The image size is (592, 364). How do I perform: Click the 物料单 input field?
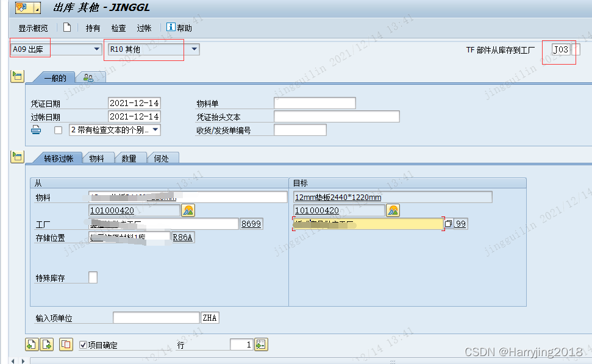click(315, 103)
